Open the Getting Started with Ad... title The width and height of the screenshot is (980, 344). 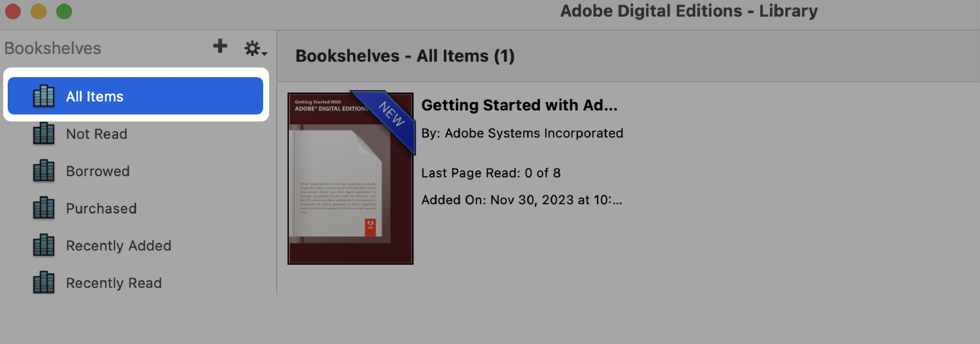tap(519, 105)
